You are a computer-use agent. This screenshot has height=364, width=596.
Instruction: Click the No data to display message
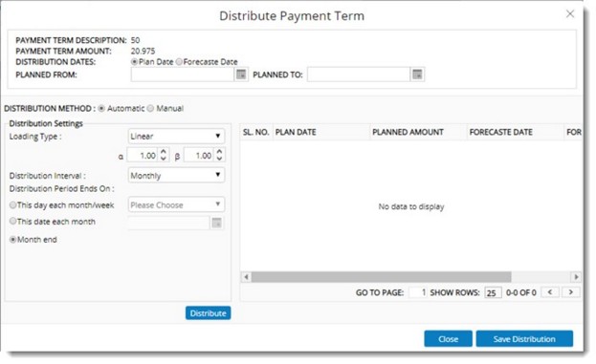tap(411, 206)
